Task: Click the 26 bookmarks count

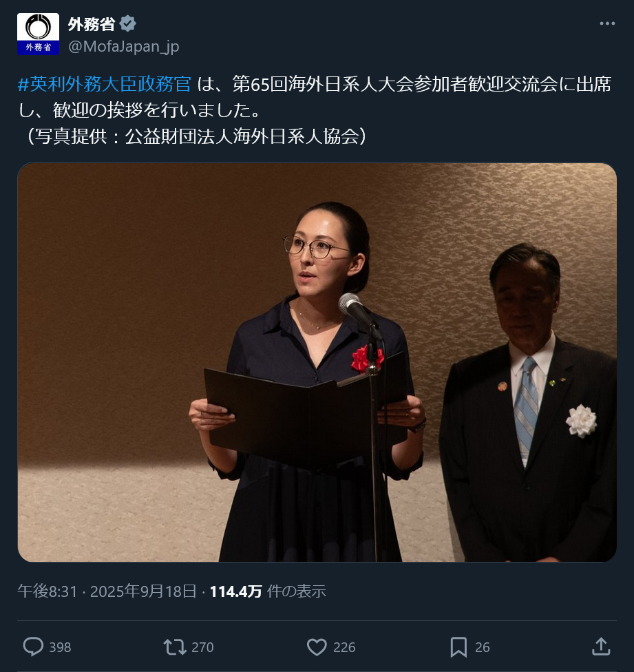Action: [483, 647]
